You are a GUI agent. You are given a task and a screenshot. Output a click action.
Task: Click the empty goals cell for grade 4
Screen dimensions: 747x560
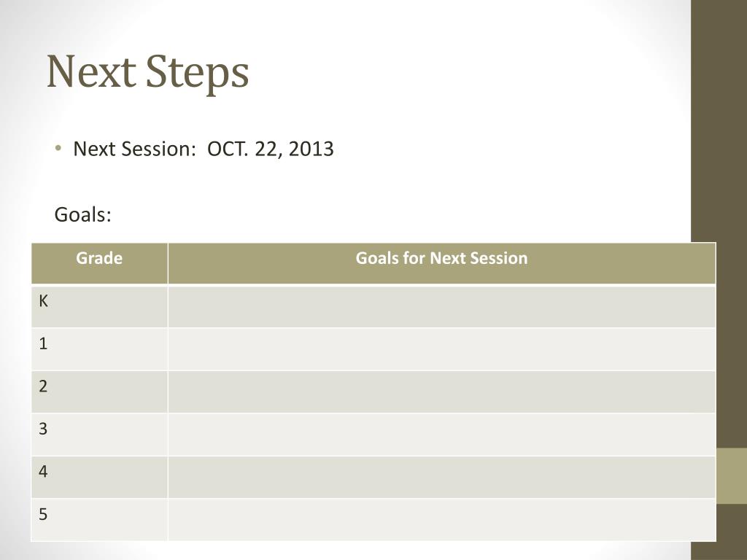coord(441,477)
